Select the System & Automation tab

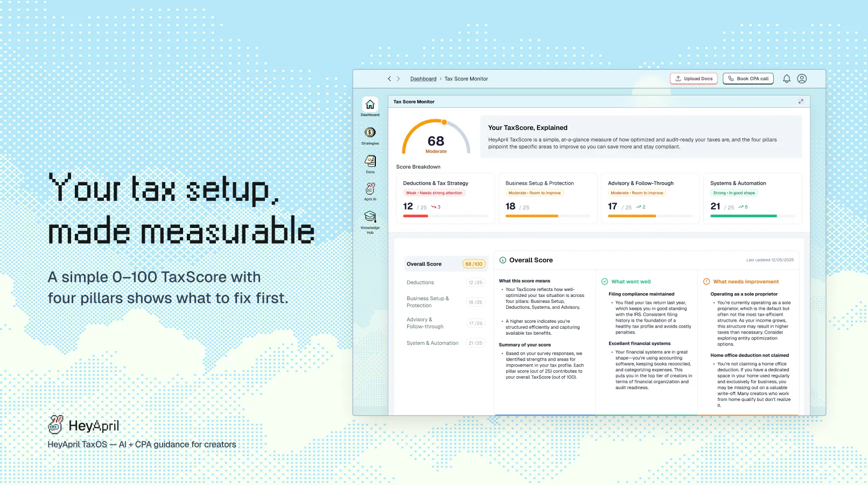tap(446, 343)
